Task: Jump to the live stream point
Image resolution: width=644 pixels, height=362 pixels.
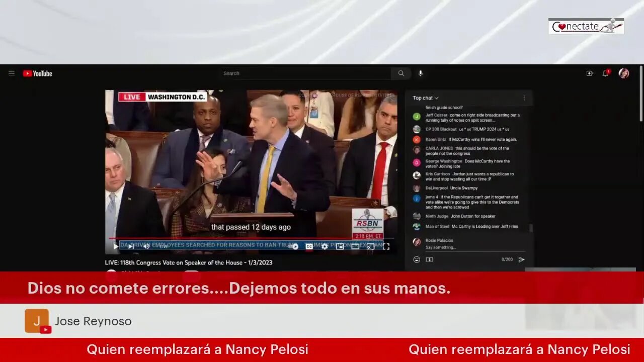Action: 164,246
